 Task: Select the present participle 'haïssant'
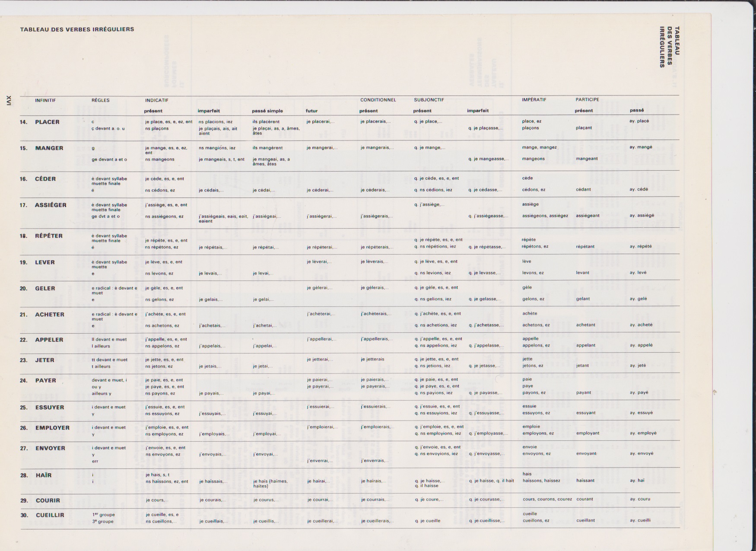tap(585, 481)
